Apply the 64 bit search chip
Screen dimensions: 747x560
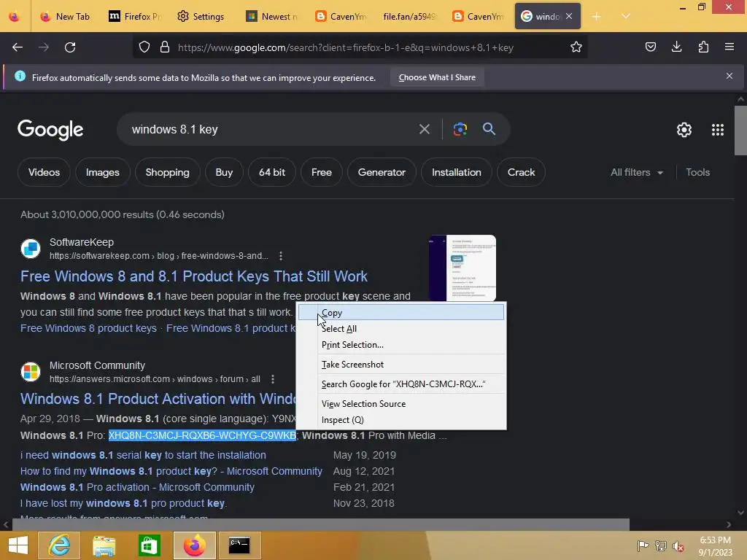click(x=272, y=172)
